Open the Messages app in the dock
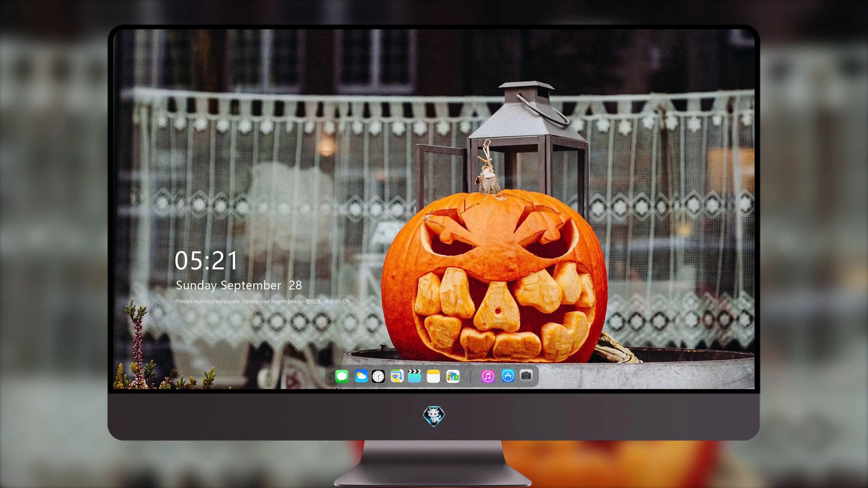 click(x=342, y=376)
